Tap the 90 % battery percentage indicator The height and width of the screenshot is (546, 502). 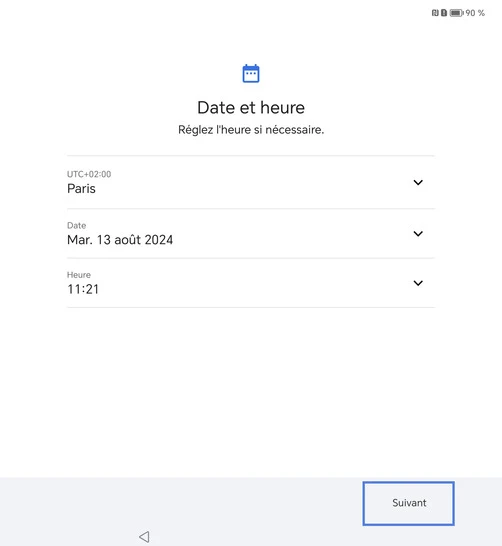click(475, 13)
